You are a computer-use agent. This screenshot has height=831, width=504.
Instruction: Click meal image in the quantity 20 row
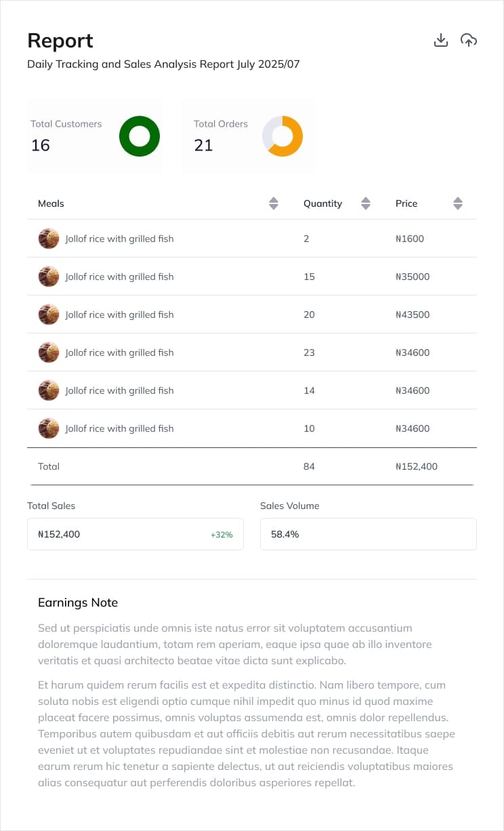49,315
